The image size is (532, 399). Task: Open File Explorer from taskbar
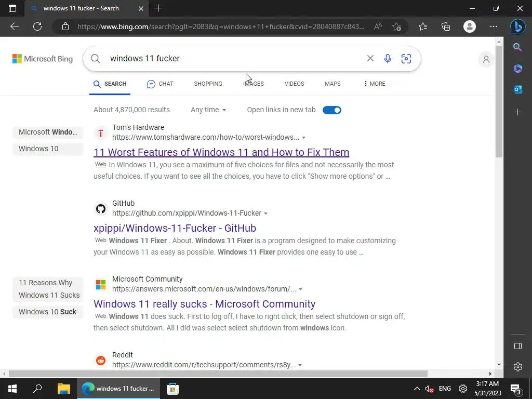click(x=63, y=389)
